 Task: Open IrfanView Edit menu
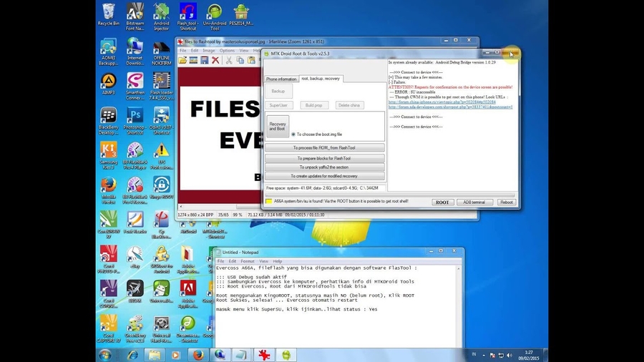coord(195,51)
